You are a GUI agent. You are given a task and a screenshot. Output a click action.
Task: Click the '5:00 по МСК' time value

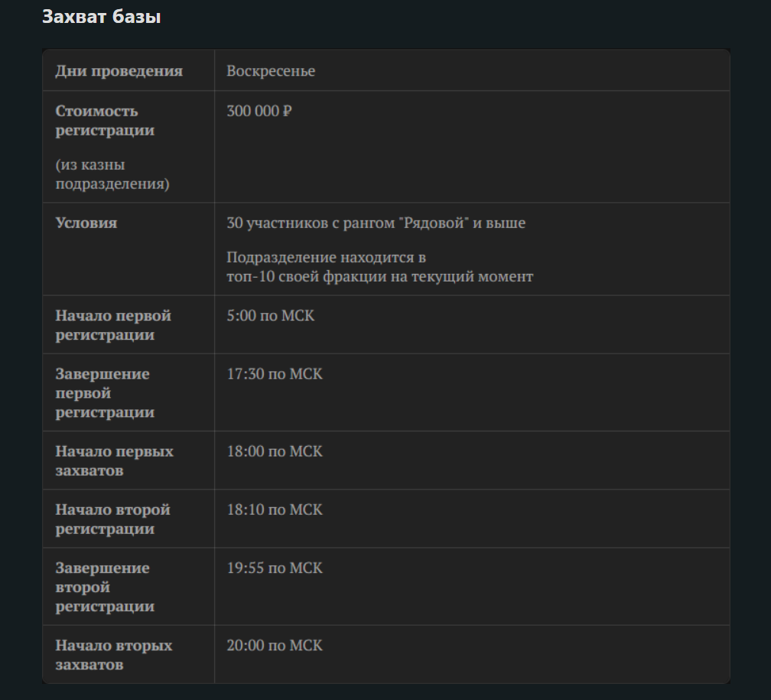coord(271,316)
